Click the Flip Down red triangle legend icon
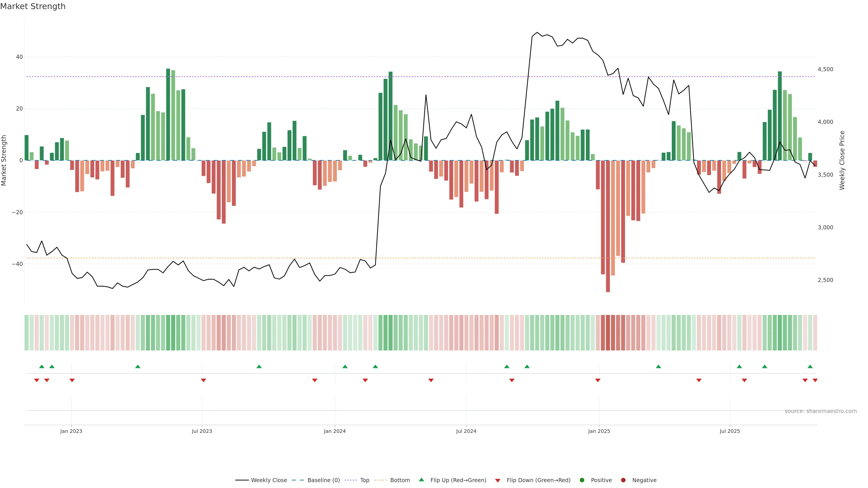Image resolution: width=868 pixels, height=488 pixels. tap(498, 481)
